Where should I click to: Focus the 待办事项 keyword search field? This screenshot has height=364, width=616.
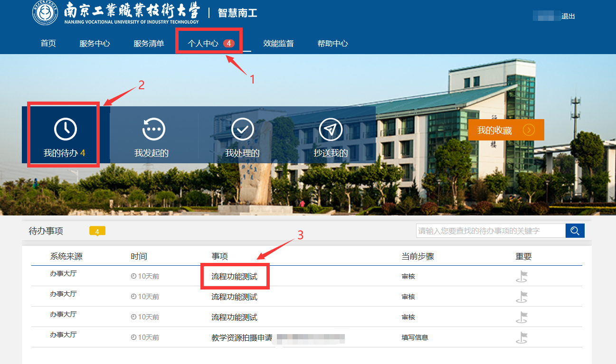(x=490, y=231)
